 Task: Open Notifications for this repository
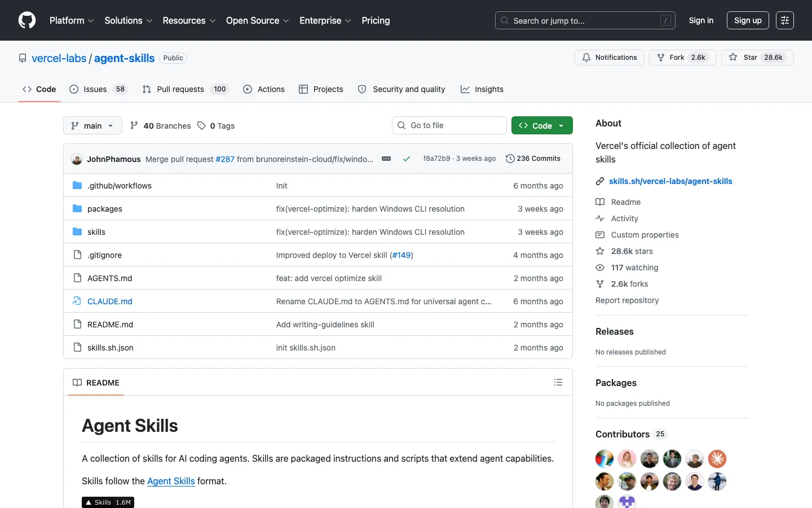click(x=610, y=58)
